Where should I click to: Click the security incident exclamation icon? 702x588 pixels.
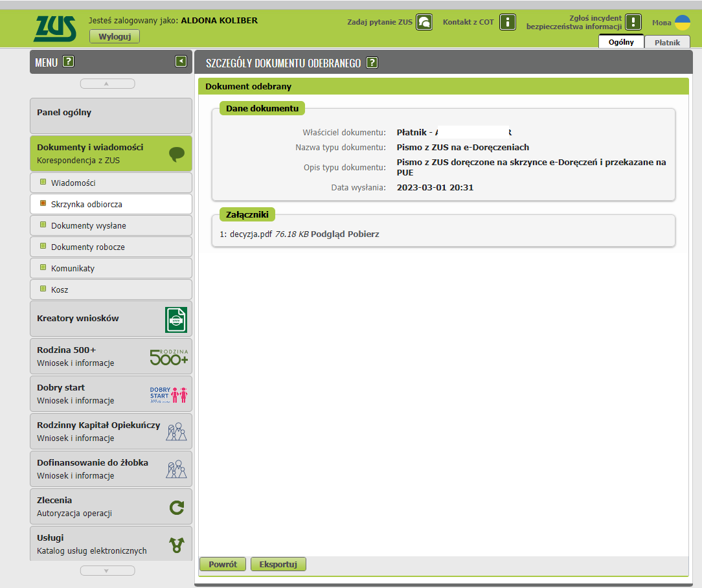(633, 22)
